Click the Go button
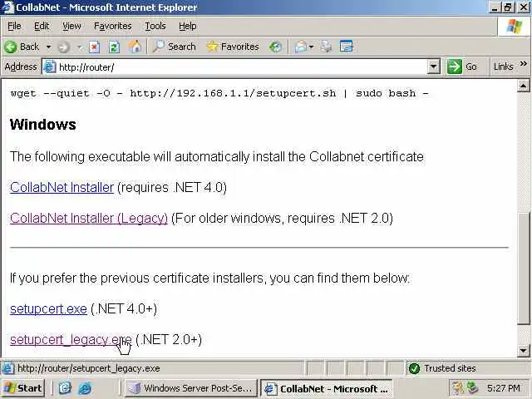The image size is (532, 399). click(462, 66)
